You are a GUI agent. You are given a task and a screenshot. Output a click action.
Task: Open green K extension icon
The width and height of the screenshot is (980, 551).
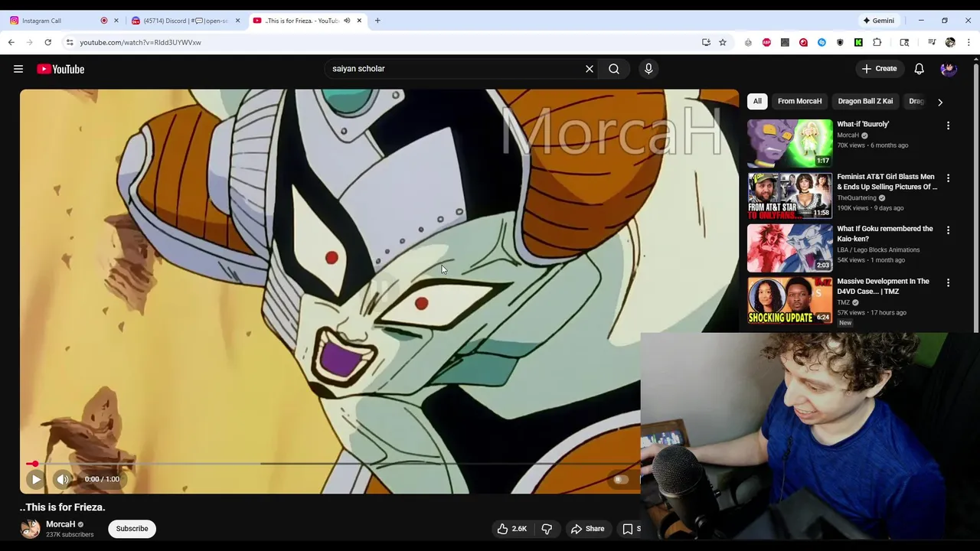(x=858, y=42)
